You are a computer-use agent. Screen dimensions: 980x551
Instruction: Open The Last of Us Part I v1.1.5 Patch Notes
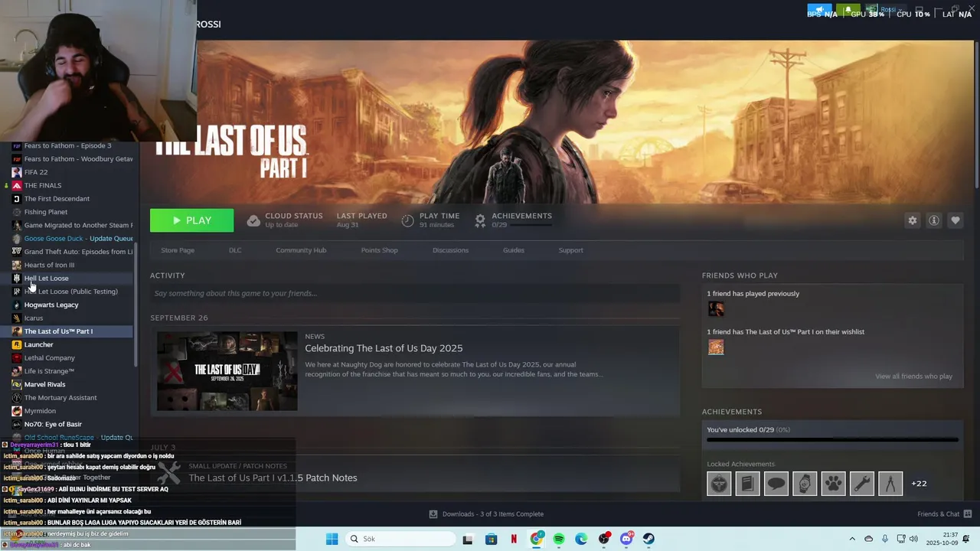point(273,478)
